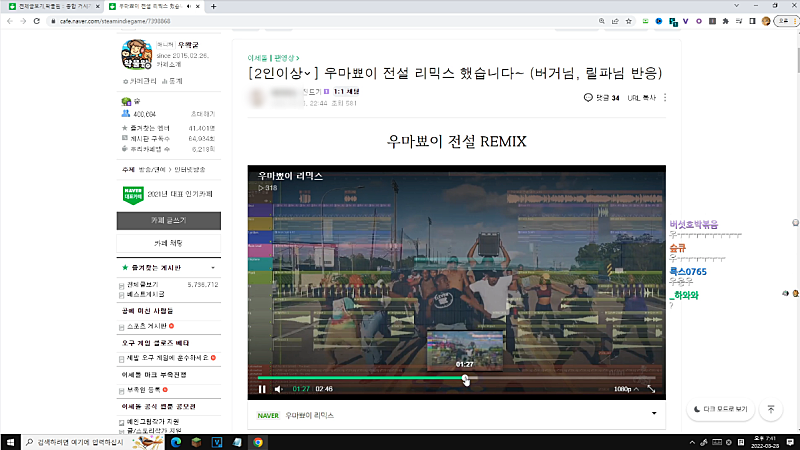Click the zoom magnifier icon in the address bar

point(602,21)
